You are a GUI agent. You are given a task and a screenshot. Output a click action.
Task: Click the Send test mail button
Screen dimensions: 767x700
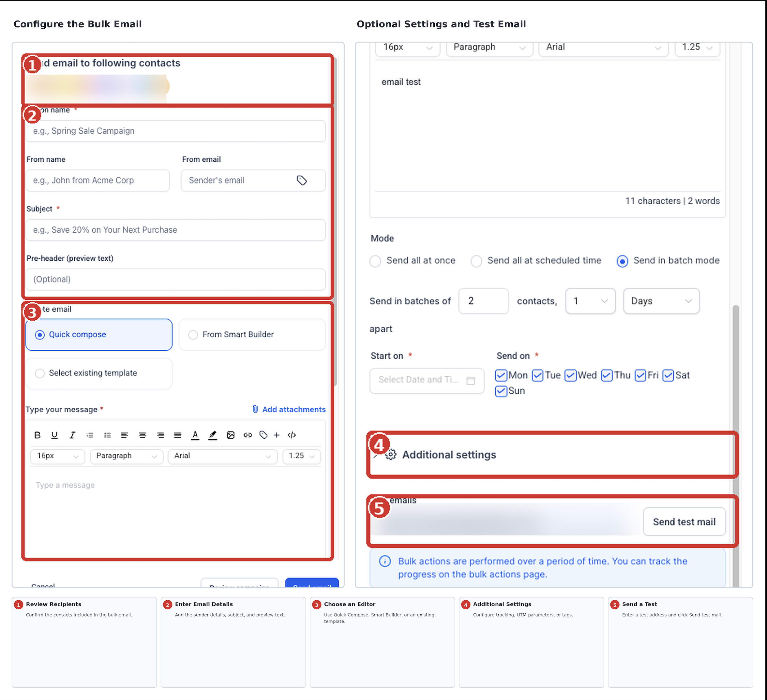click(x=684, y=522)
